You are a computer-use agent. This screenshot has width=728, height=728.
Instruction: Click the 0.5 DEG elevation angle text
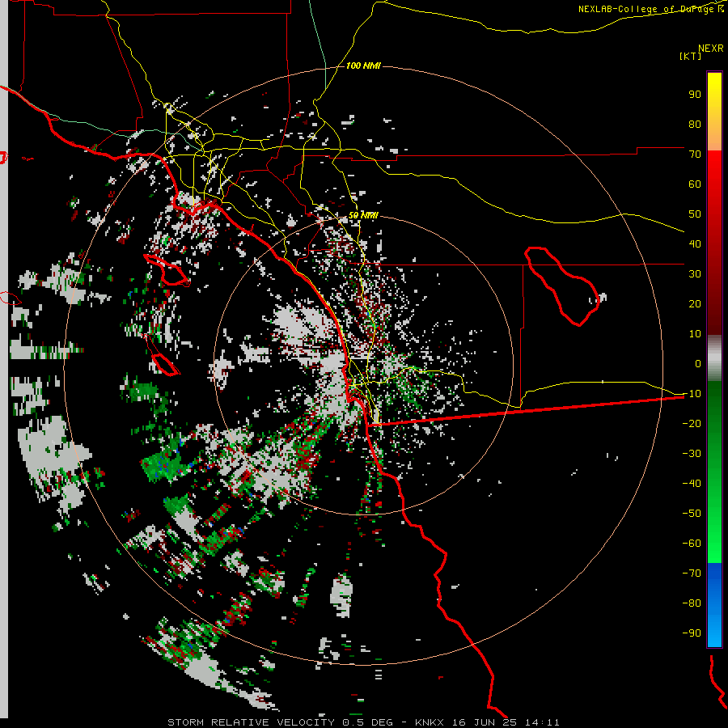pyautogui.click(x=367, y=722)
